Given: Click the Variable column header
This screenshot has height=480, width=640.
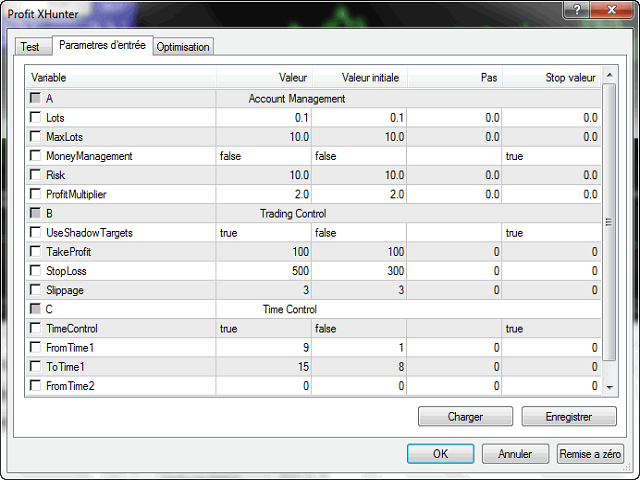Looking at the screenshot, I should point(121,78).
